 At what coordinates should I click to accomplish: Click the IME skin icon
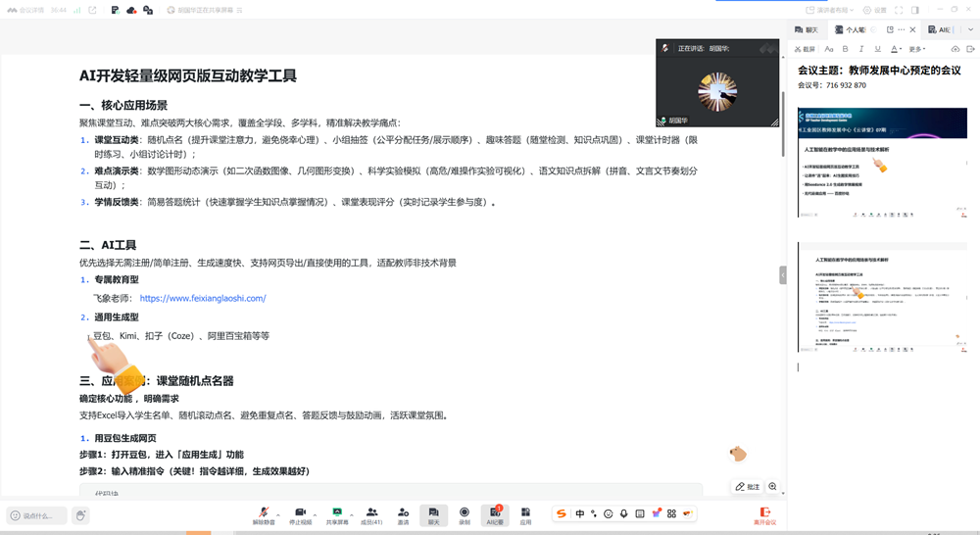click(x=656, y=513)
